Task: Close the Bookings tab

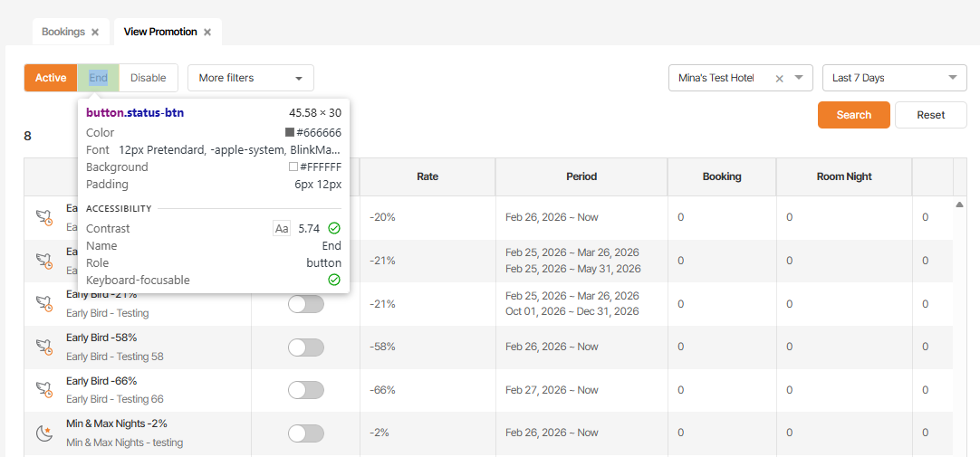Action: pos(95,32)
